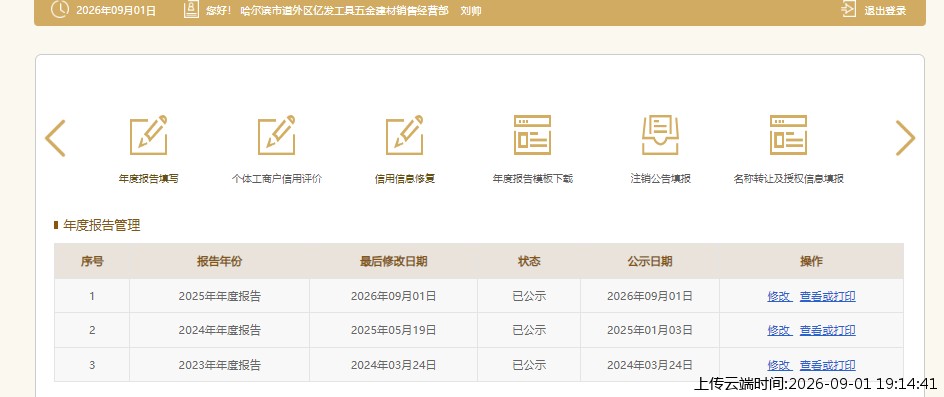Open 信用信息修复 pencil icon
This screenshot has width=944, height=397.
click(x=405, y=135)
